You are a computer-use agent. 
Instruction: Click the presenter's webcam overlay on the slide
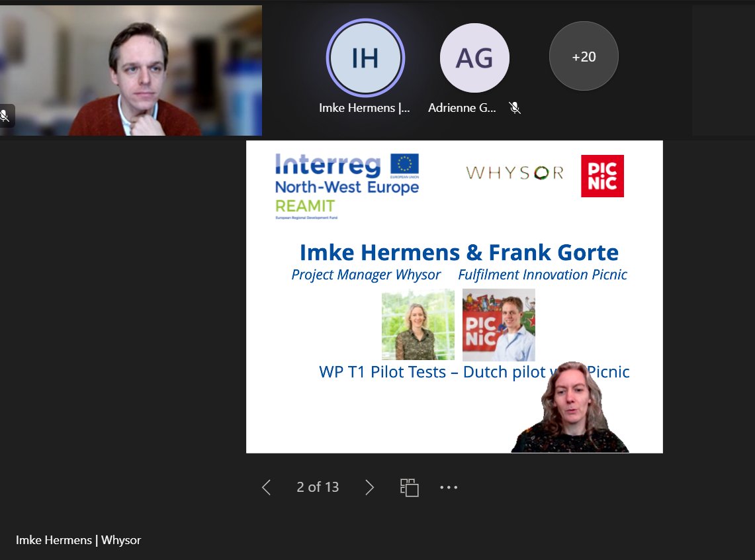tap(570, 407)
